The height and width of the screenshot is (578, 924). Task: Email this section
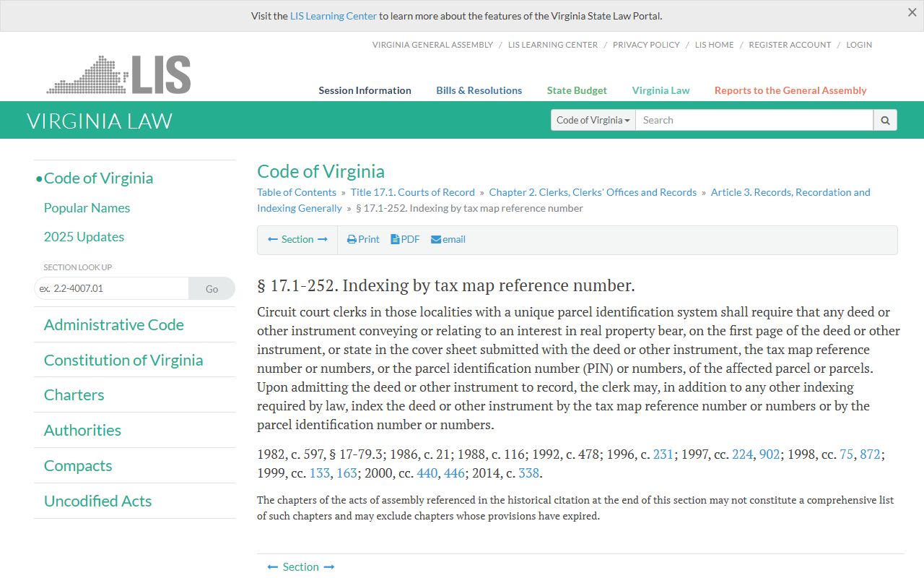coord(448,239)
